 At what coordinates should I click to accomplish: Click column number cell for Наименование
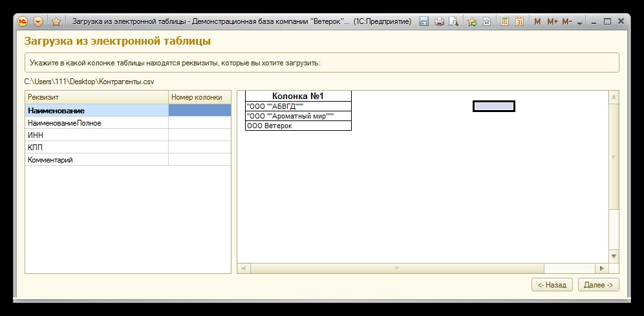pyautogui.click(x=199, y=111)
